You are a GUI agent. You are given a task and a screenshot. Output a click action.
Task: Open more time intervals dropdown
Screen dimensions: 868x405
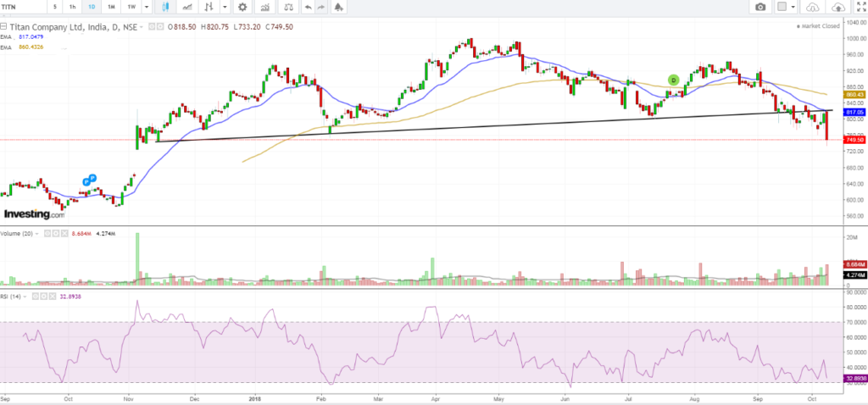pyautogui.click(x=146, y=7)
